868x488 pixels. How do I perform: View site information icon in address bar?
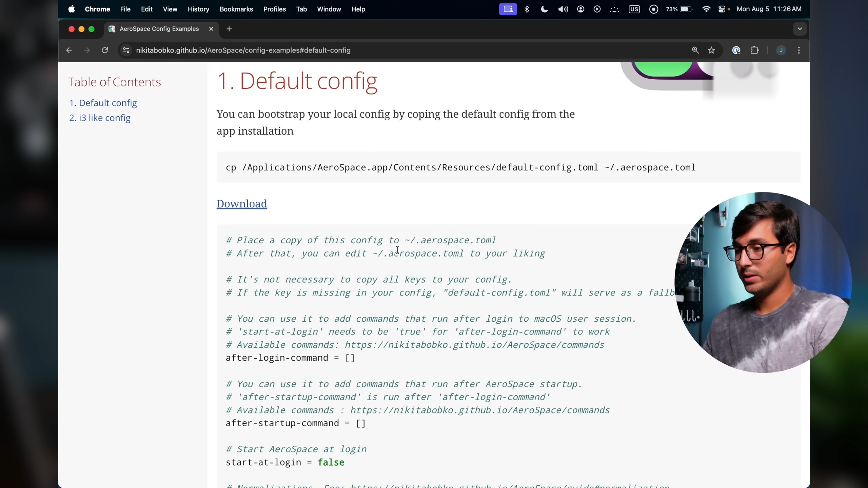click(x=126, y=50)
